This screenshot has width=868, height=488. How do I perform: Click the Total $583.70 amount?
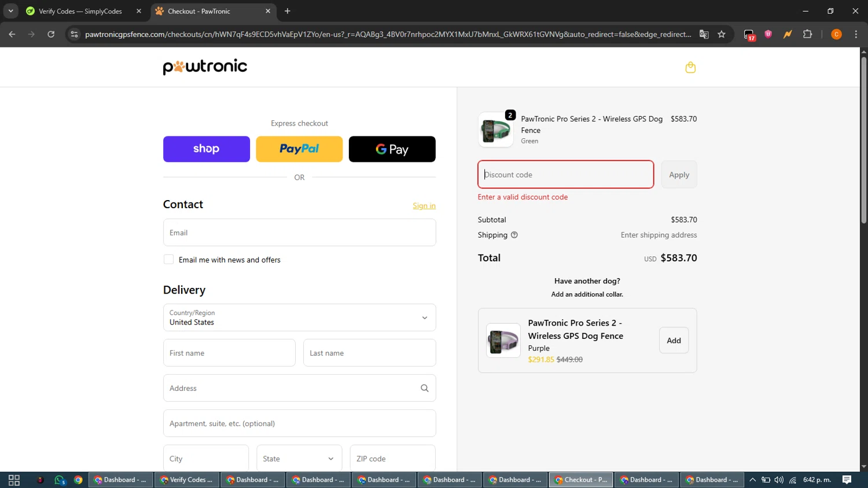click(x=679, y=258)
